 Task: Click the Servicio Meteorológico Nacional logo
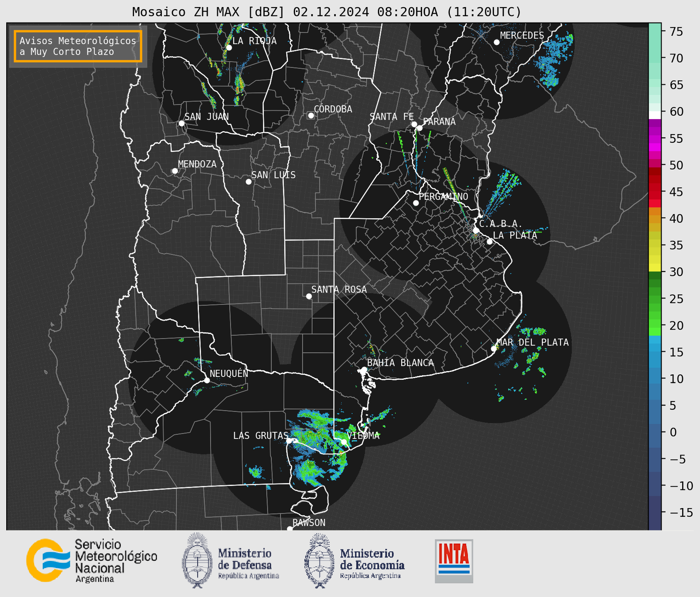pos(49,560)
